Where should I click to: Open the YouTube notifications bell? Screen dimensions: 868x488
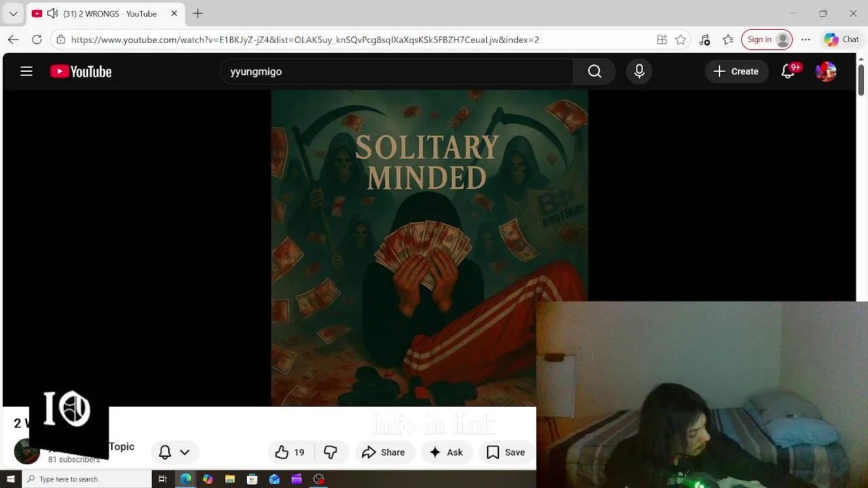[788, 71]
